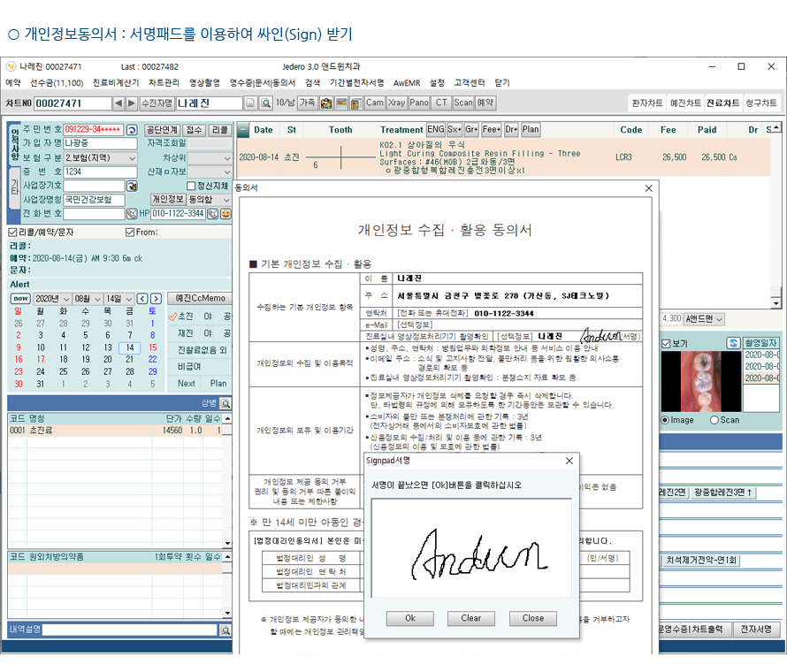787x672 pixels.
Task: Click Clear to erase the signature
Action: pyautogui.click(x=470, y=618)
